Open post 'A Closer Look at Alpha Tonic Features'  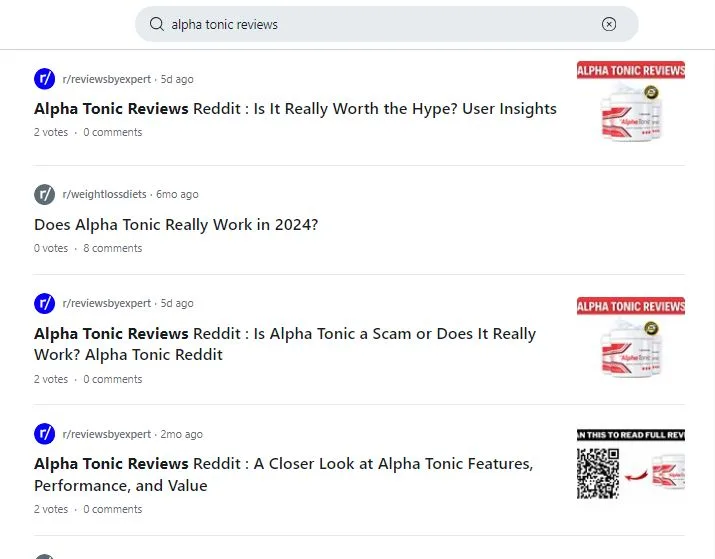pos(284,475)
